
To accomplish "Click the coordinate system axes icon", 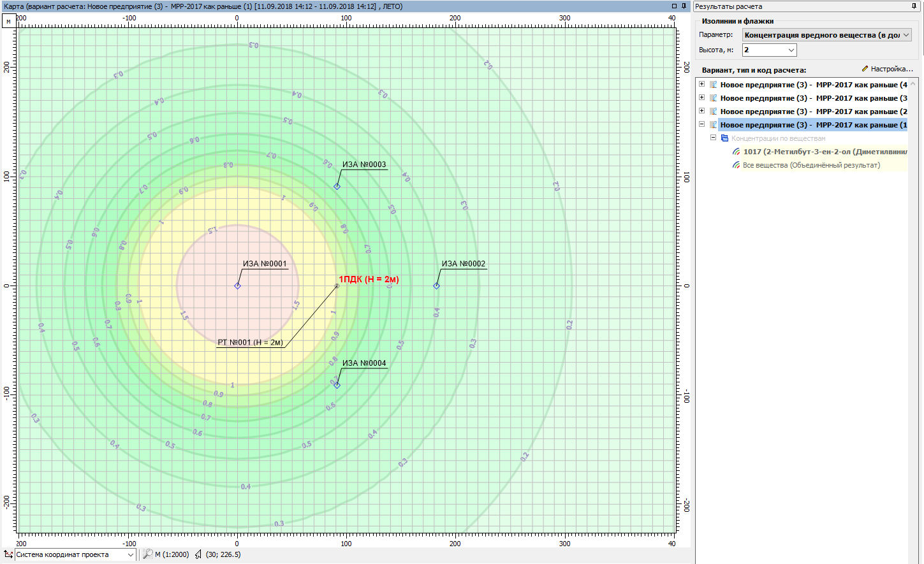I will tap(8, 554).
